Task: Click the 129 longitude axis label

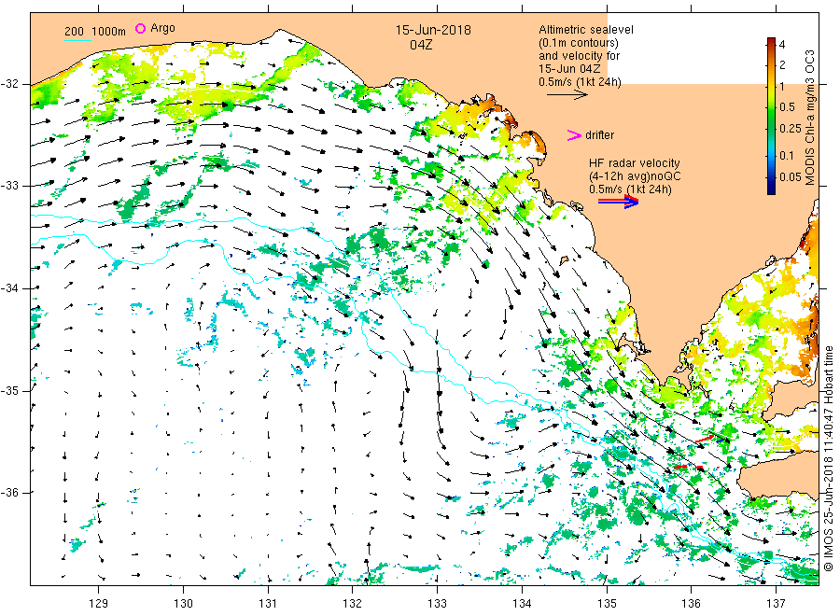Action: click(x=99, y=604)
